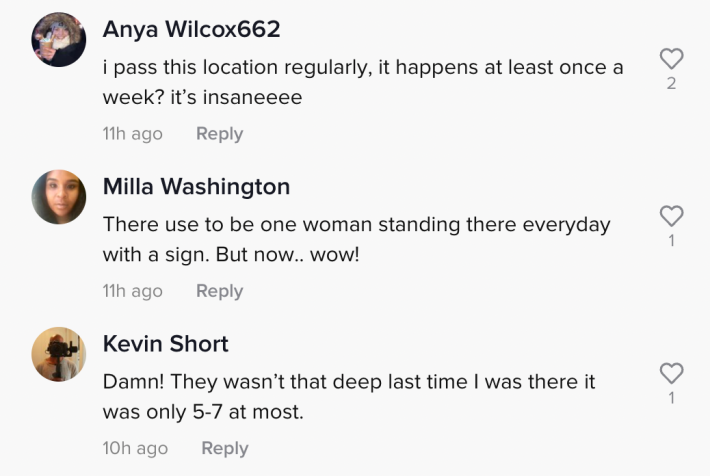Click the 11h ago timestamp on Anya's comment

(132, 134)
